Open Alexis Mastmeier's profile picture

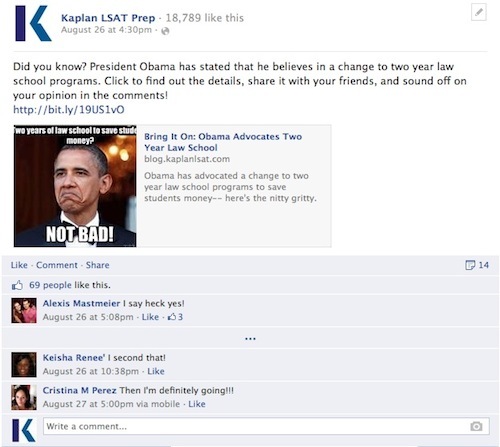[24, 311]
